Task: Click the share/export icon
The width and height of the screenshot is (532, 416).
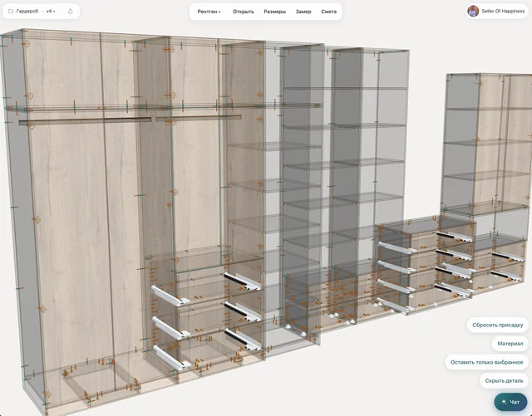Action: pos(70,11)
